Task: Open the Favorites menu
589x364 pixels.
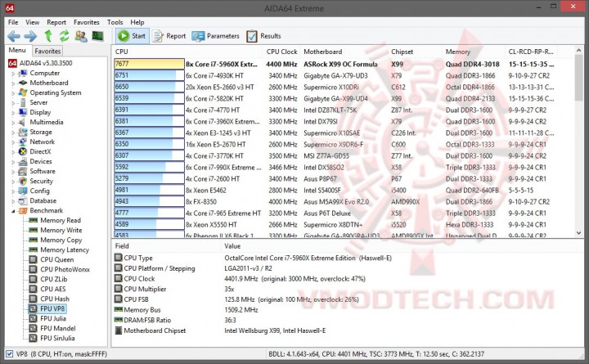Action: [87, 22]
